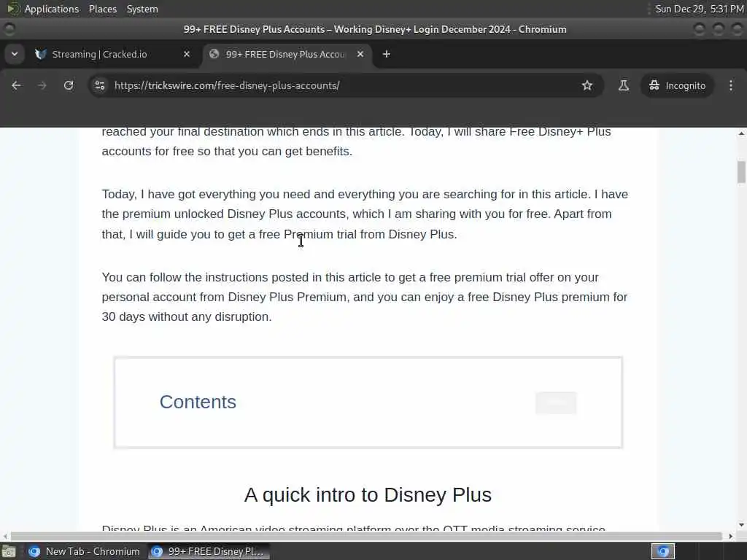This screenshot has height=560, width=747.
Task: Click paragraph starting 'You can follow the instructions'
Action: 365,297
